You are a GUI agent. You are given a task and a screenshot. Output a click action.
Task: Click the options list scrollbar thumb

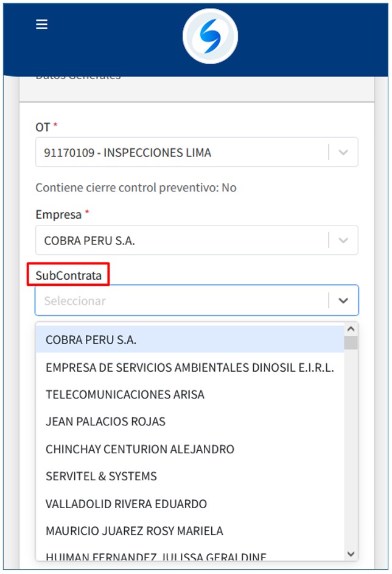[351, 342]
